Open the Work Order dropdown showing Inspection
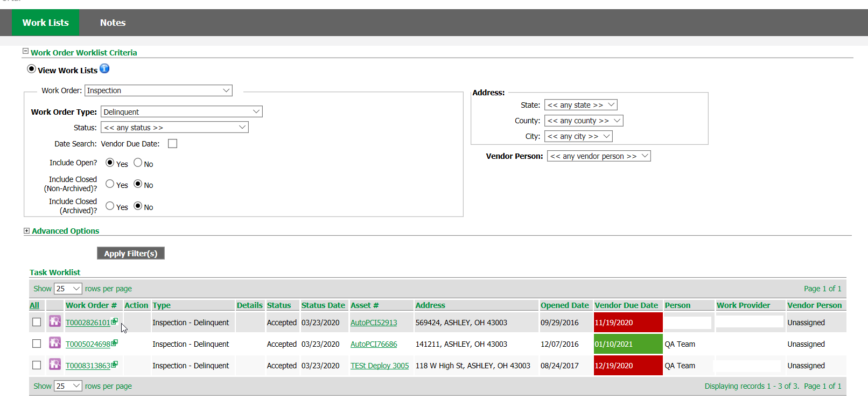The height and width of the screenshot is (413, 868). pyautogui.click(x=158, y=90)
